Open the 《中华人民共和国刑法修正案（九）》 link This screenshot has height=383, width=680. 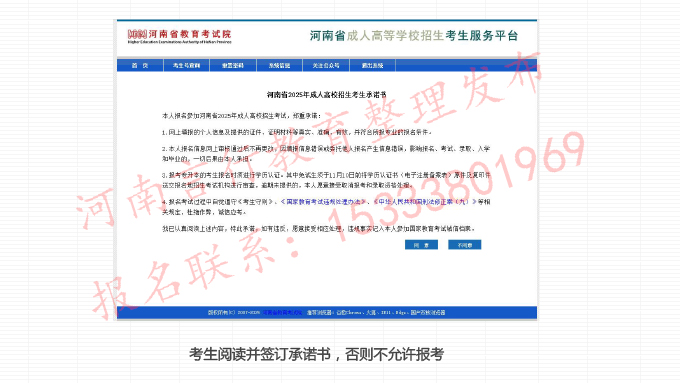(x=425, y=202)
